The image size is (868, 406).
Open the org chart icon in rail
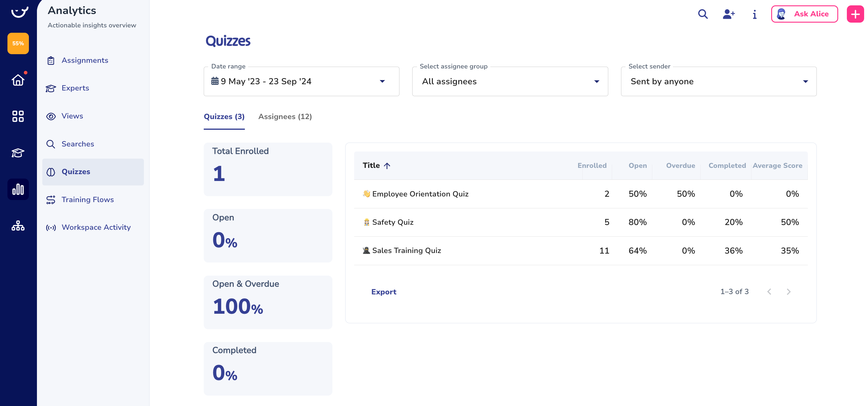18,226
